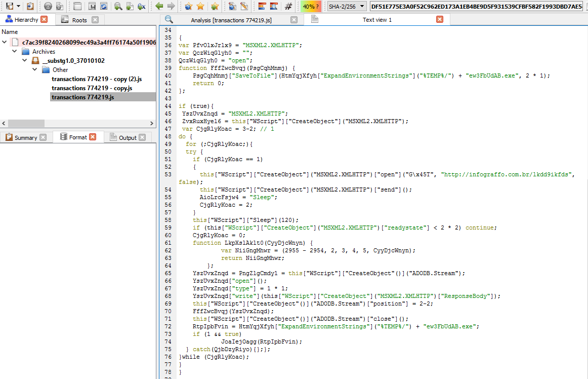Open the SHA-2/256 hash algorithm dropdown

346,7
